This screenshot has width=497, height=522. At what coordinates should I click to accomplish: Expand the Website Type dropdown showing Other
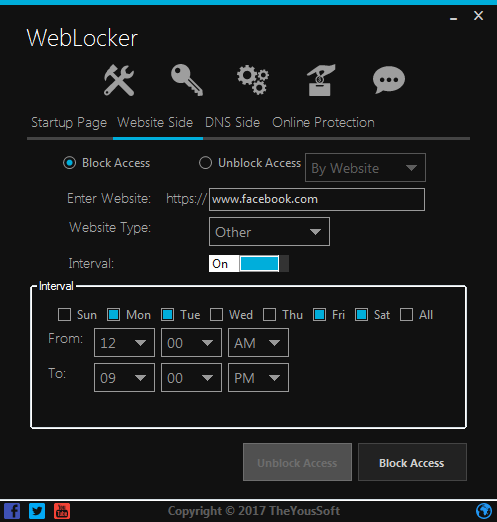pyautogui.click(x=269, y=232)
